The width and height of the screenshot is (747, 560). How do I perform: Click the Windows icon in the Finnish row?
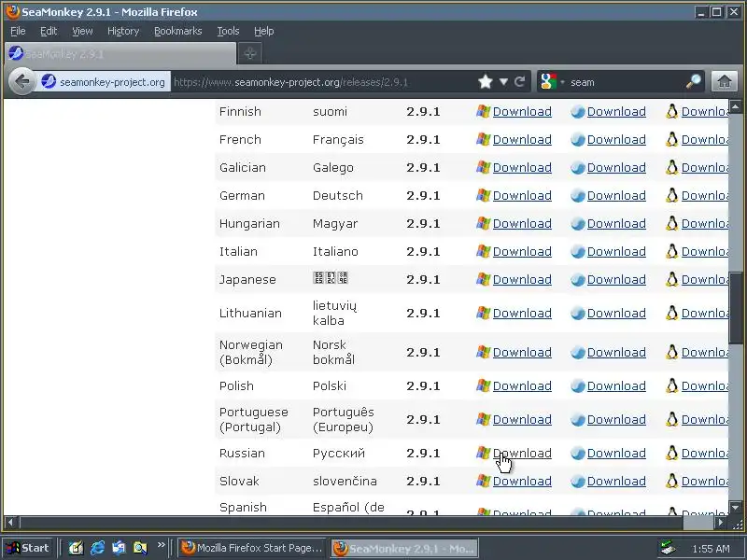point(483,111)
